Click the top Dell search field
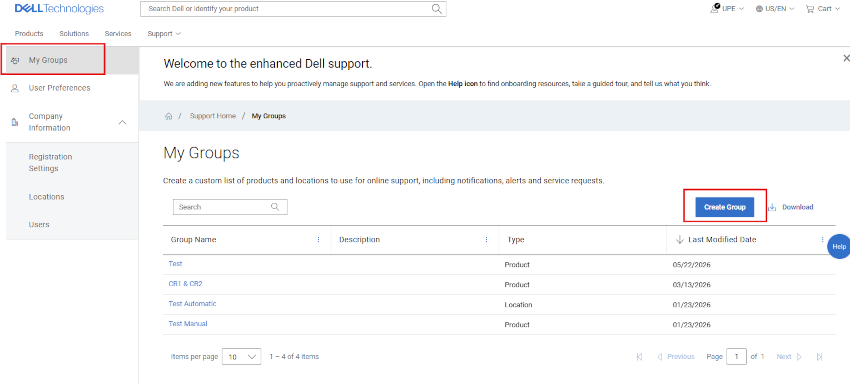Viewport: 850px width, 384px height. [x=293, y=9]
